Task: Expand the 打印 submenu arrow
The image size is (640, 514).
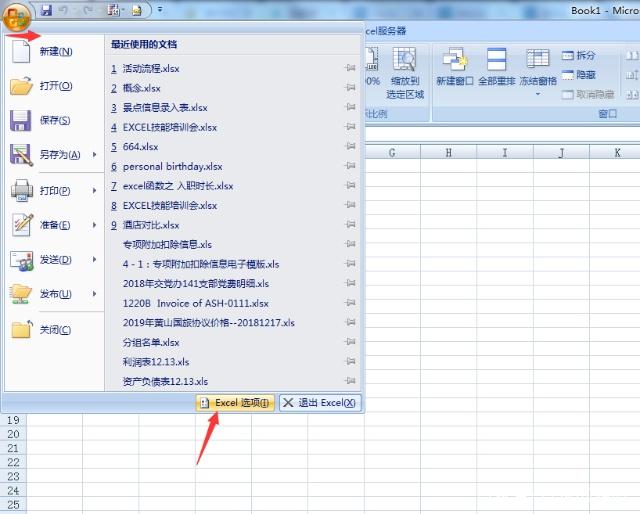Action: click(95, 191)
